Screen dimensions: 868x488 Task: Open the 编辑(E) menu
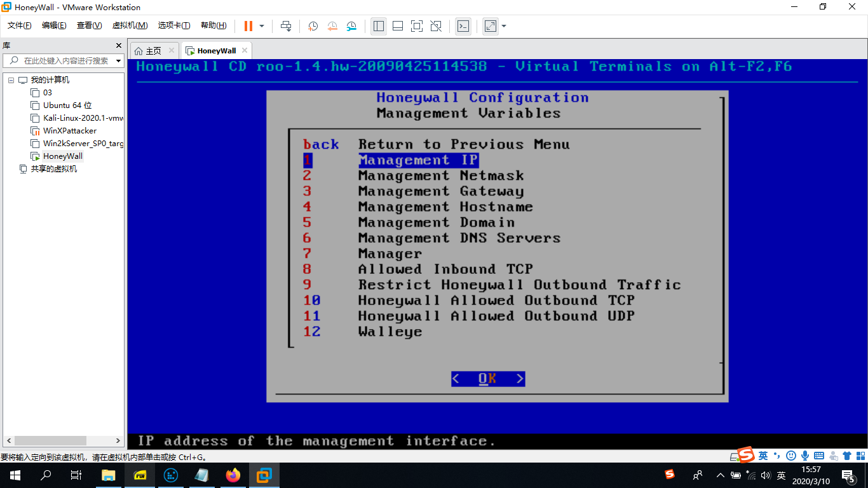[54, 25]
